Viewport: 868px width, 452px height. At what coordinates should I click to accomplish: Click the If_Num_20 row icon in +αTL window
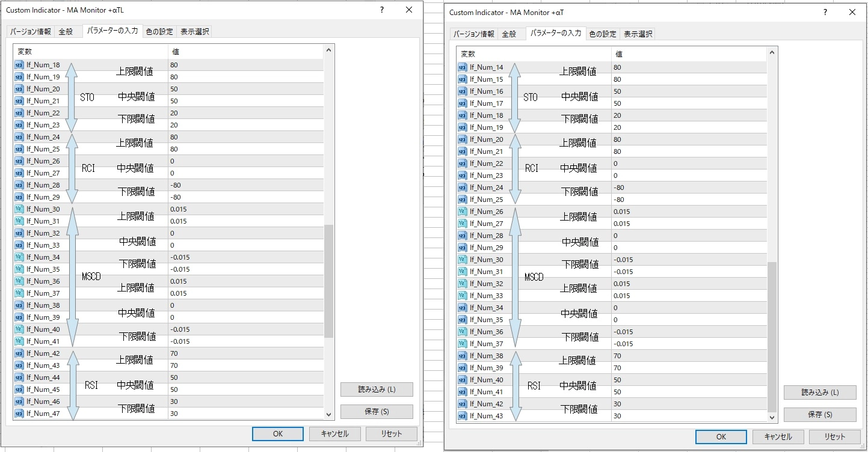(19, 89)
